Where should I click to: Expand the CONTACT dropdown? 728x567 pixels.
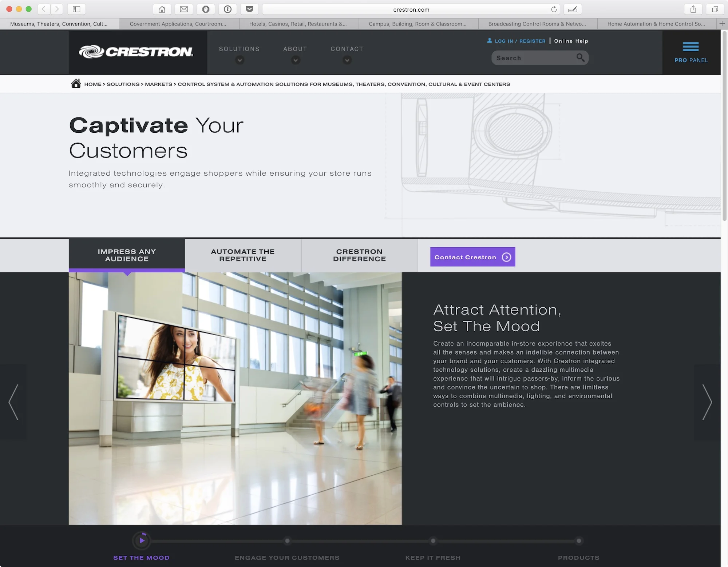tap(347, 60)
